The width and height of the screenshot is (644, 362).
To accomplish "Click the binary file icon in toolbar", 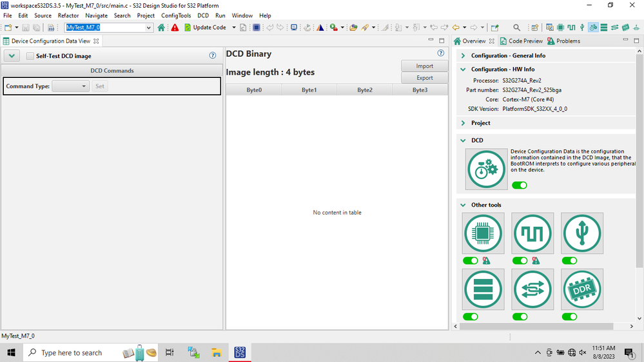I will [51, 28].
